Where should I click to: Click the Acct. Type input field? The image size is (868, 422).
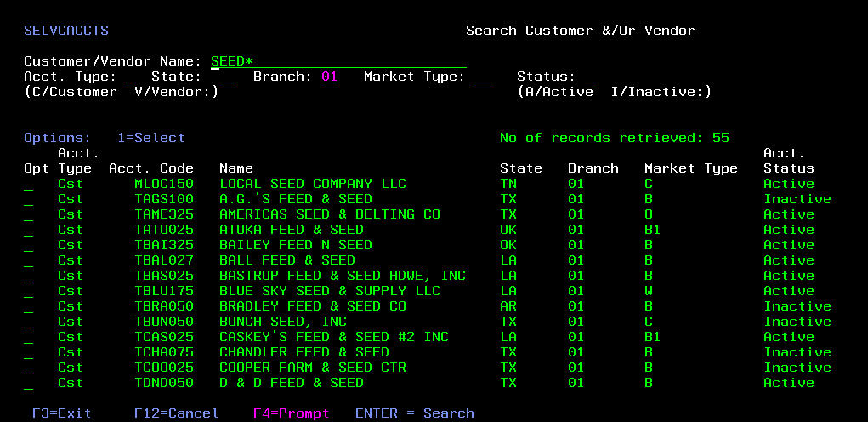[130, 77]
